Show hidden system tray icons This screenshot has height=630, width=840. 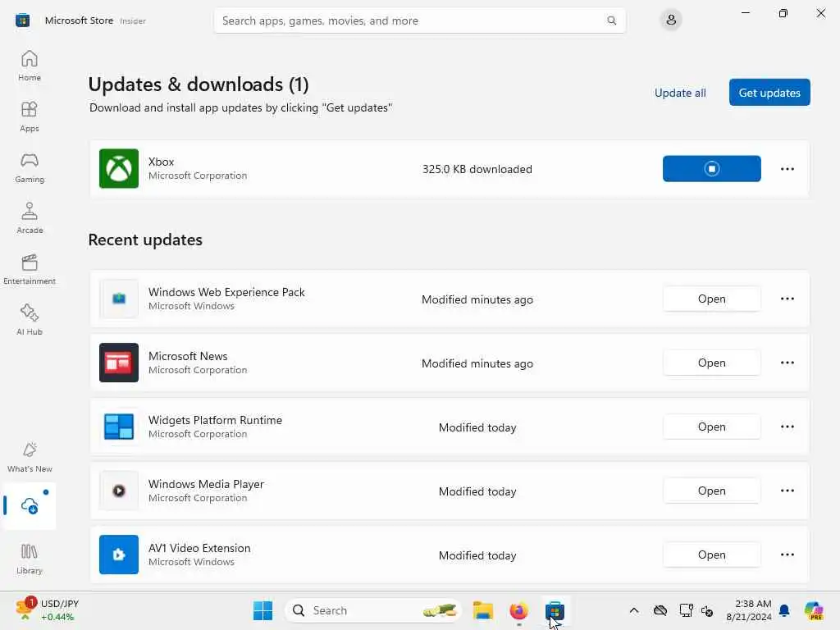(634, 610)
